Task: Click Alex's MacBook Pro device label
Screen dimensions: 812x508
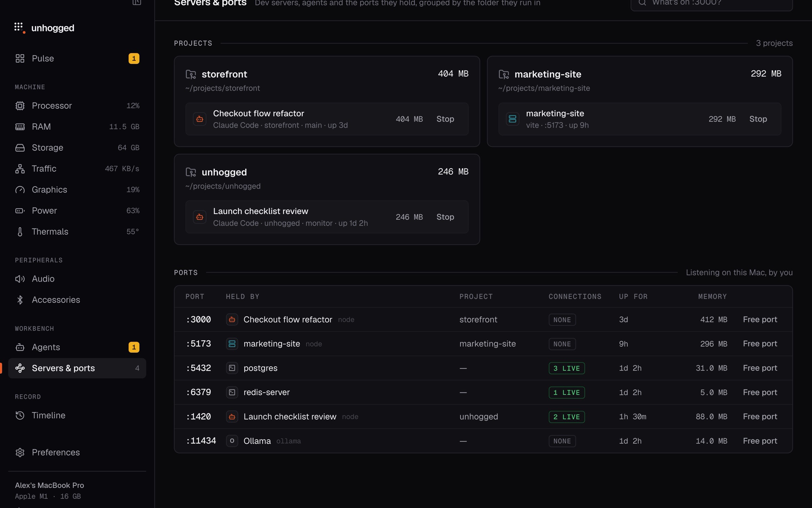Action: point(49,485)
